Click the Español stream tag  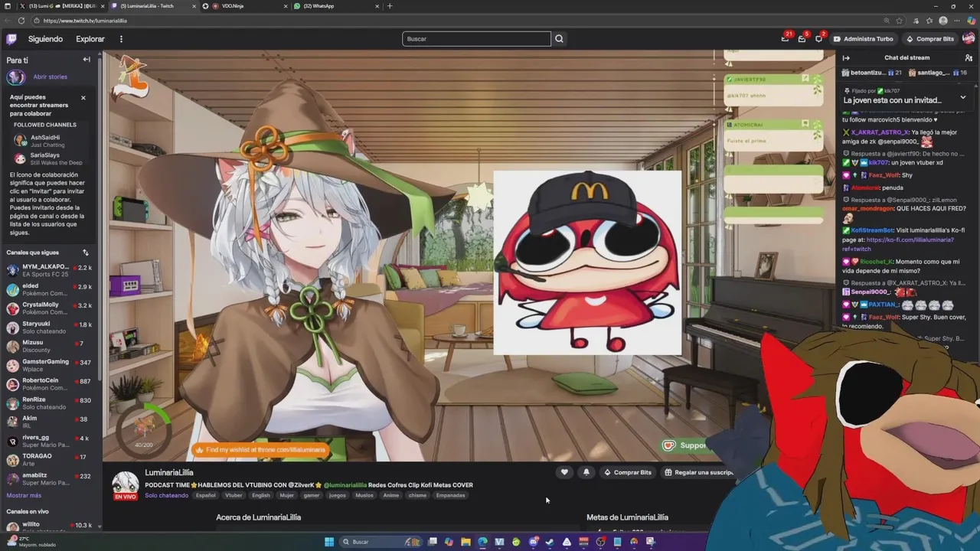point(205,495)
